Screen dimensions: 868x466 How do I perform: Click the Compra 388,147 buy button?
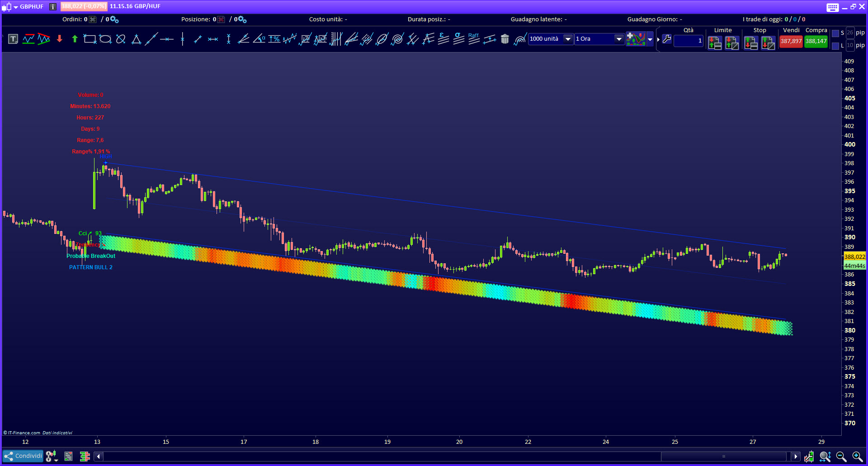click(x=816, y=41)
